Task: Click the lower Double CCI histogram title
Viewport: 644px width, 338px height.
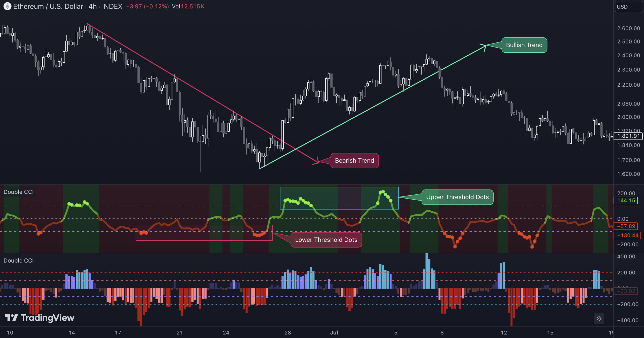Action: tap(19, 261)
